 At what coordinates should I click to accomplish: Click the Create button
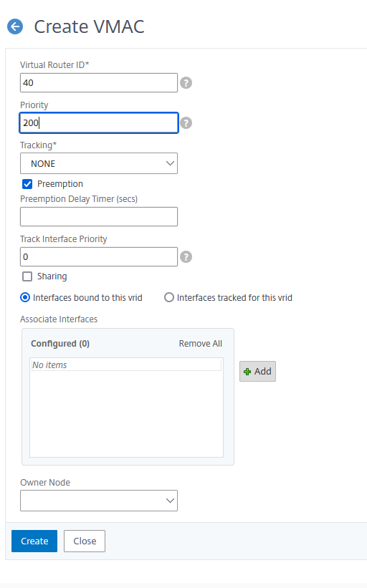tap(34, 541)
